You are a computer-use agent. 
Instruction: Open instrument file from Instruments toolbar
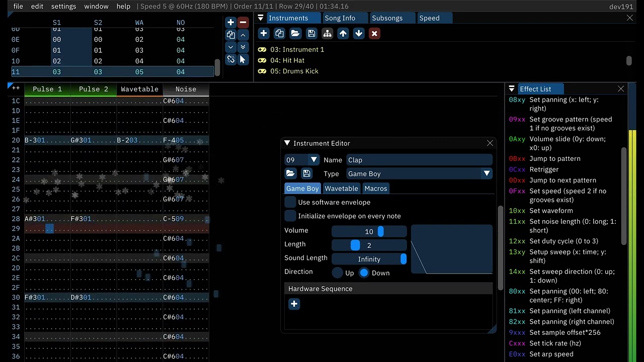click(x=295, y=34)
